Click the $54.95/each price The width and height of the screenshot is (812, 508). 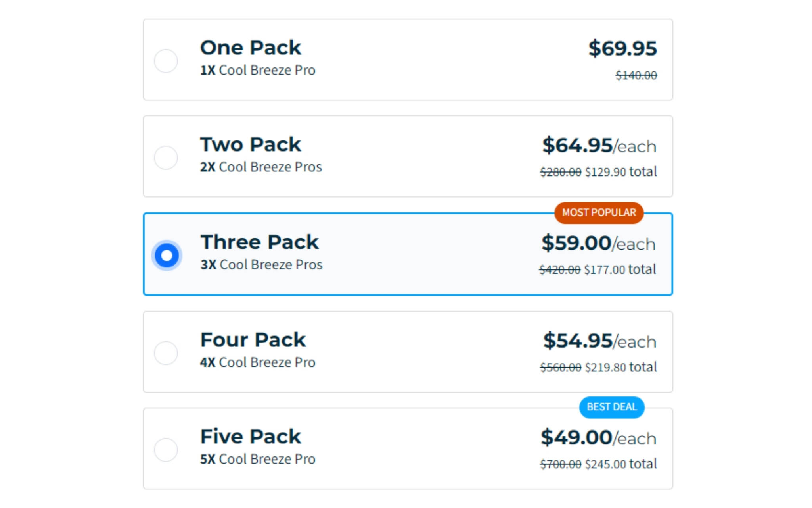click(x=599, y=341)
